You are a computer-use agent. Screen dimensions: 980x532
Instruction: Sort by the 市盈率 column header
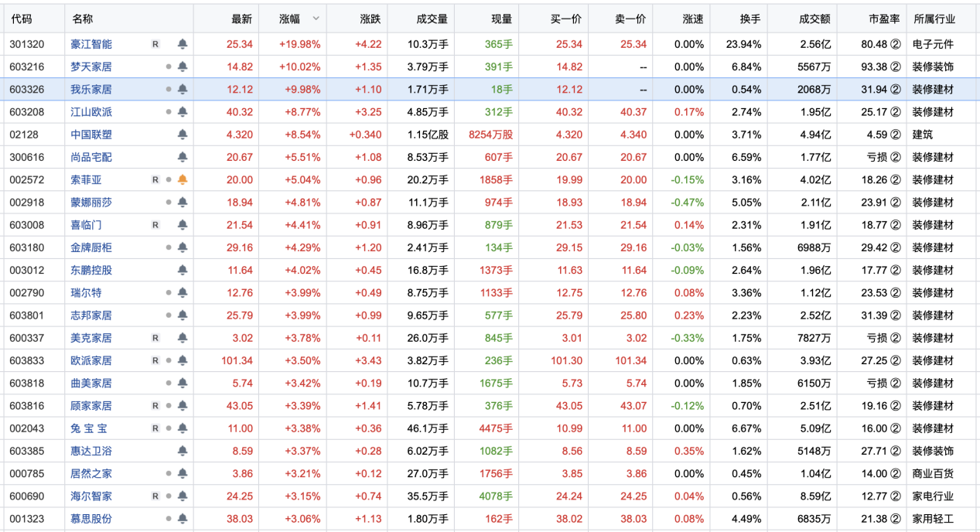tap(885, 18)
